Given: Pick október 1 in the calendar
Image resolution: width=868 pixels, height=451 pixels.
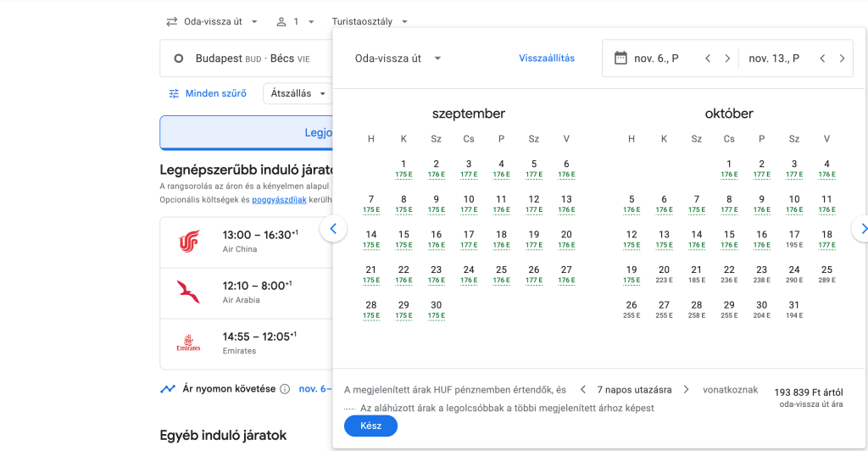Looking at the screenshot, I should coord(729,169).
